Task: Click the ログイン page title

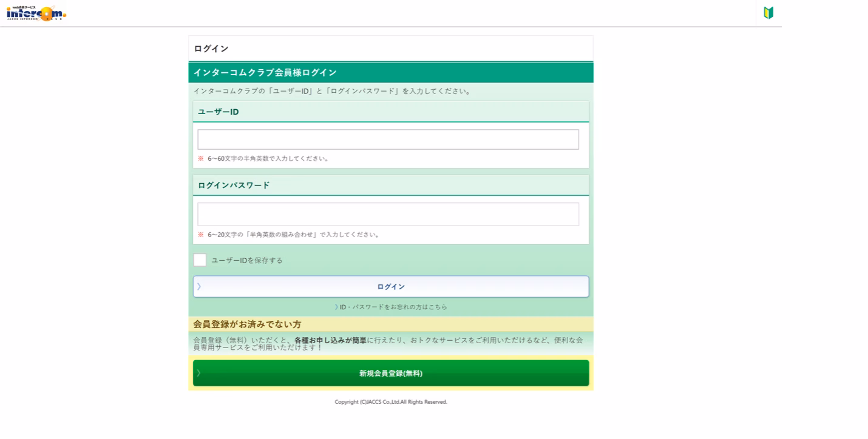Action: pyautogui.click(x=211, y=49)
